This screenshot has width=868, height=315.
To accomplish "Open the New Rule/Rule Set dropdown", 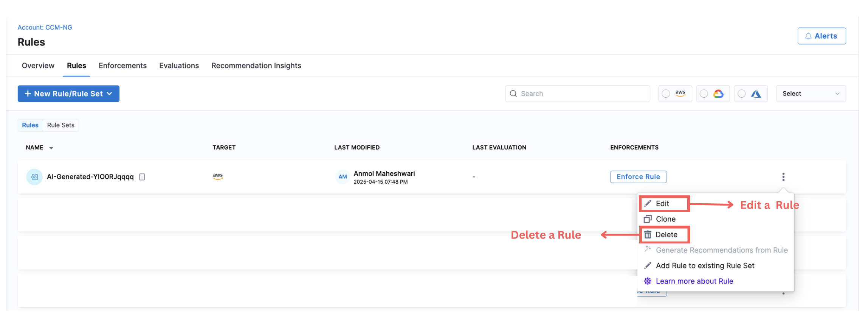I will click(x=68, y=94).
